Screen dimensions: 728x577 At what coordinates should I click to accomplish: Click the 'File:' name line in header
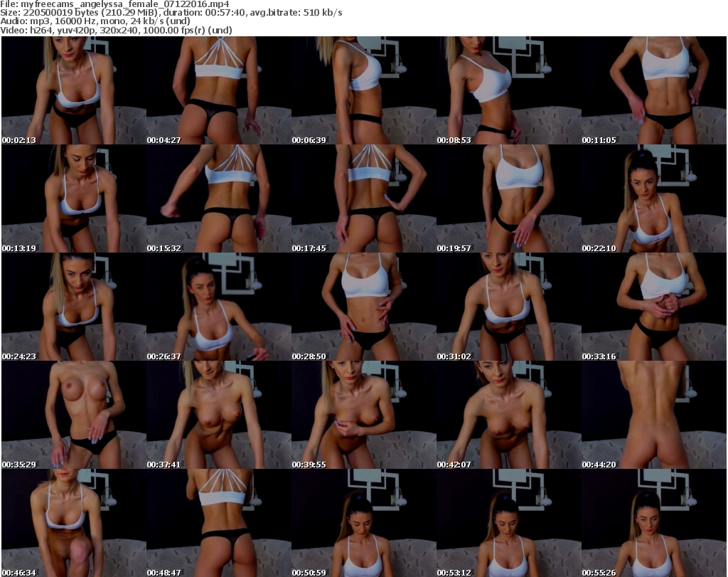(x=114, y=4)
